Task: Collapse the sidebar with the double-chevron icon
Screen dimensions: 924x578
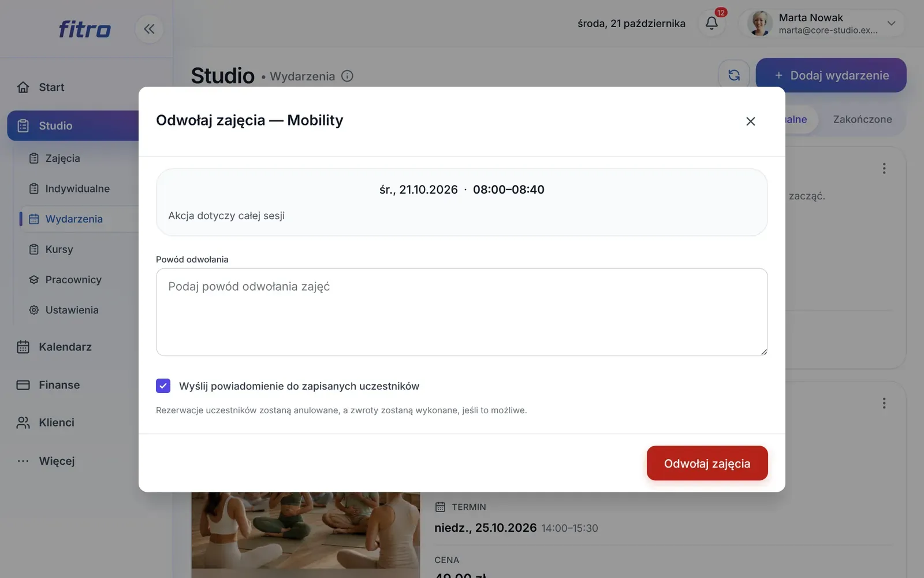Action: [149, 29]
